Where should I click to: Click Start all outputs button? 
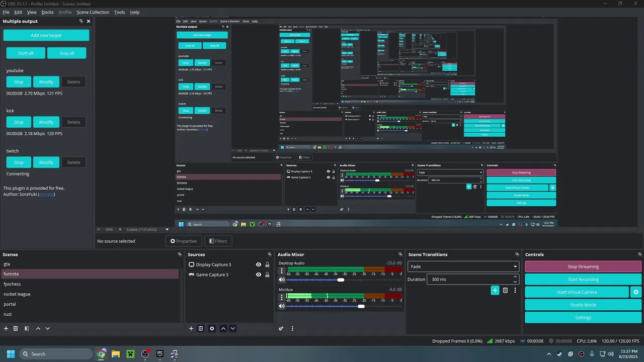(26, 53)
